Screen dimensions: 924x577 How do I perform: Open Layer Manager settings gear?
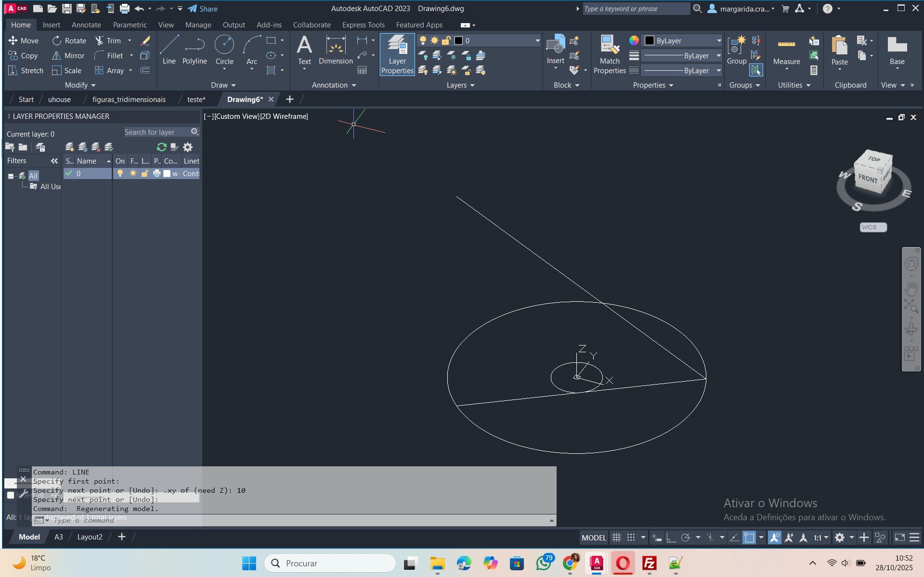188,147
